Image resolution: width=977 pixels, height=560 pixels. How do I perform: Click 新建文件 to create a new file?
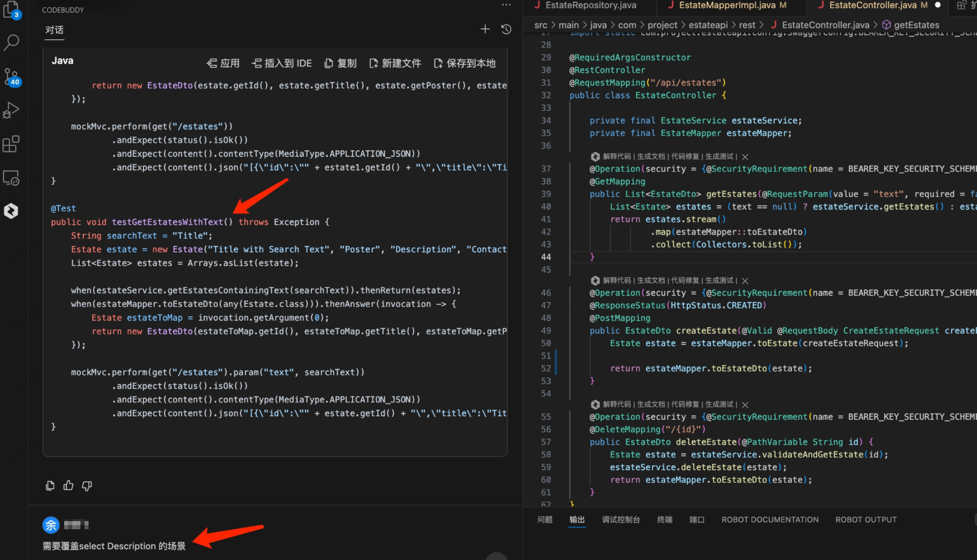[x=395, y=64]
